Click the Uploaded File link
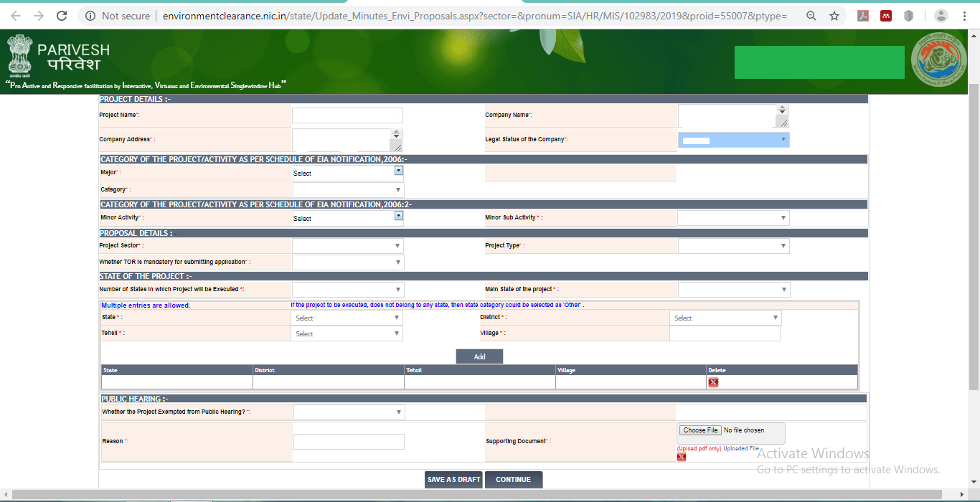Screen dimensions: 980x502 pyautogui.click(x=741, y=447)
